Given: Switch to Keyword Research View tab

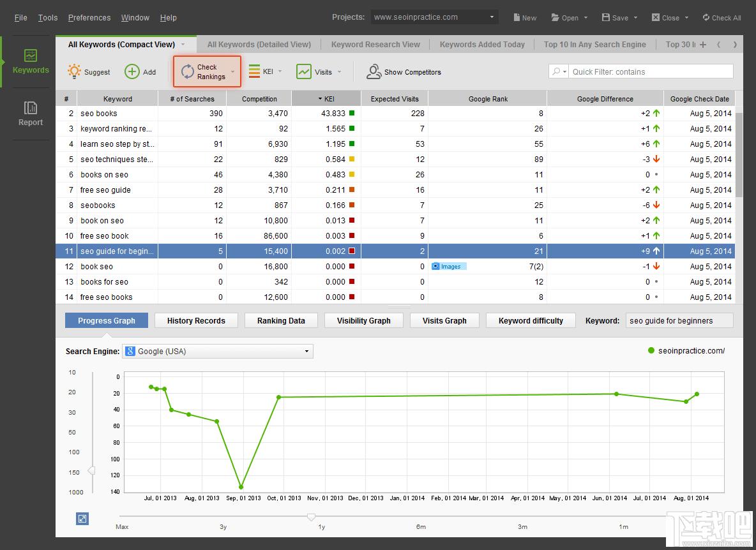Looking at the screenshot, I should point(375,44).
